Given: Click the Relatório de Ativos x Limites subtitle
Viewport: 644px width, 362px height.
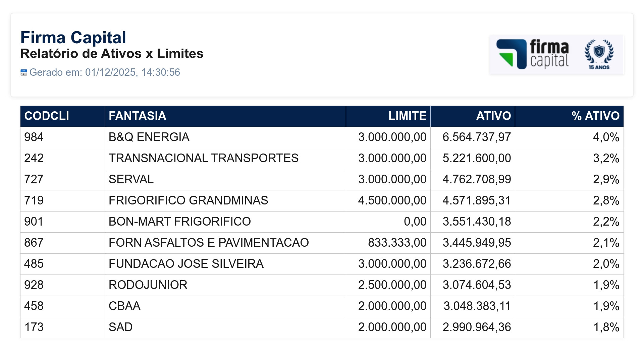Looking at the screenshot, I should 112,54.
